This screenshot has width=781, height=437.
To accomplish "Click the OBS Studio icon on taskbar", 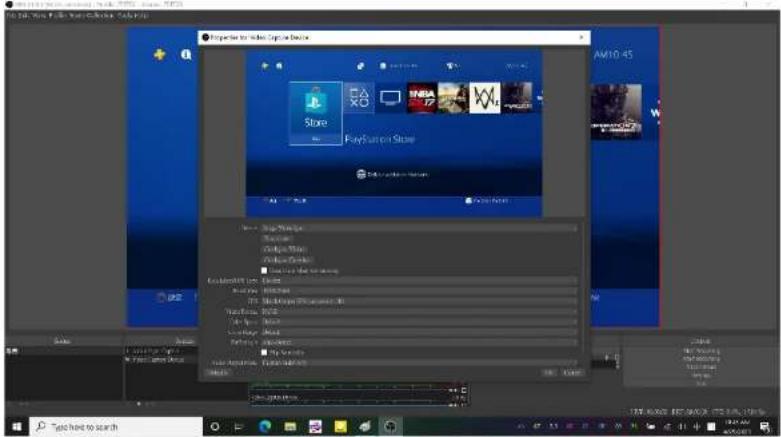I will [390, 427].
